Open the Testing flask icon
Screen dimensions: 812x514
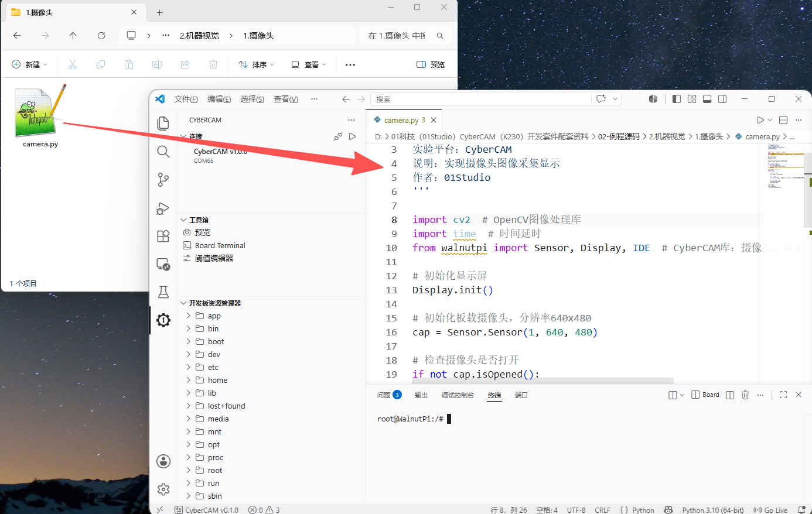click(x=163, y=292)
